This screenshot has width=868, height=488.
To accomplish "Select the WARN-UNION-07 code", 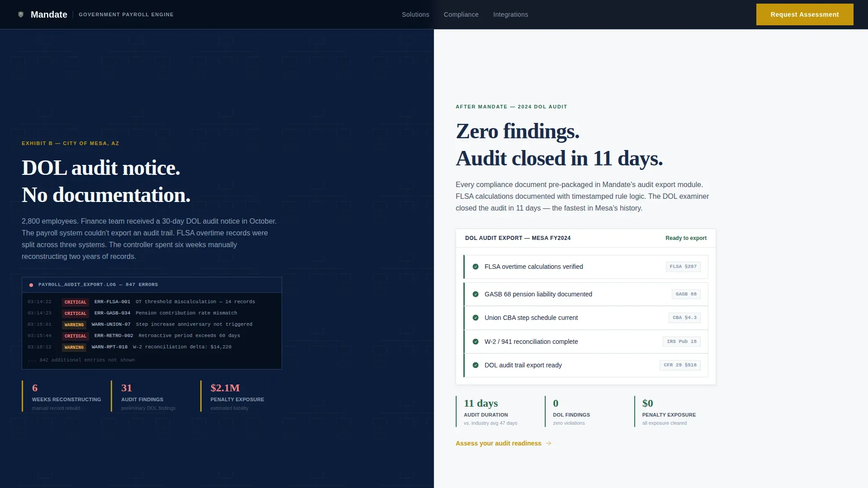I will pos(111,324).
